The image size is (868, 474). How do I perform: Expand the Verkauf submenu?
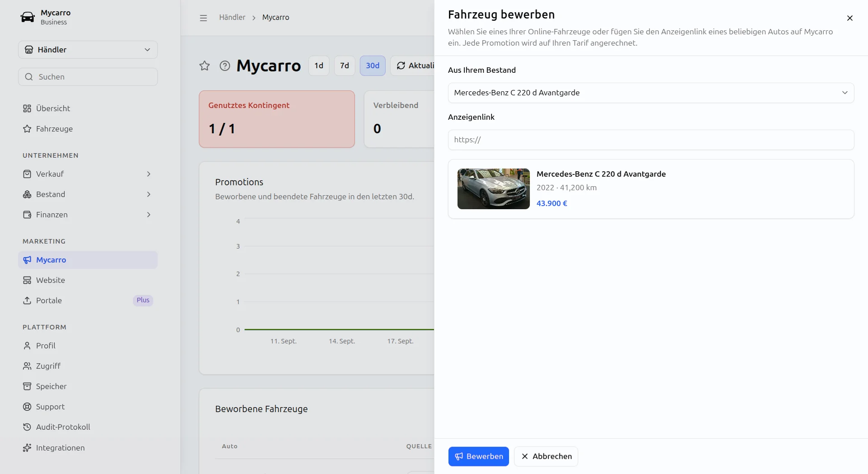88,174
